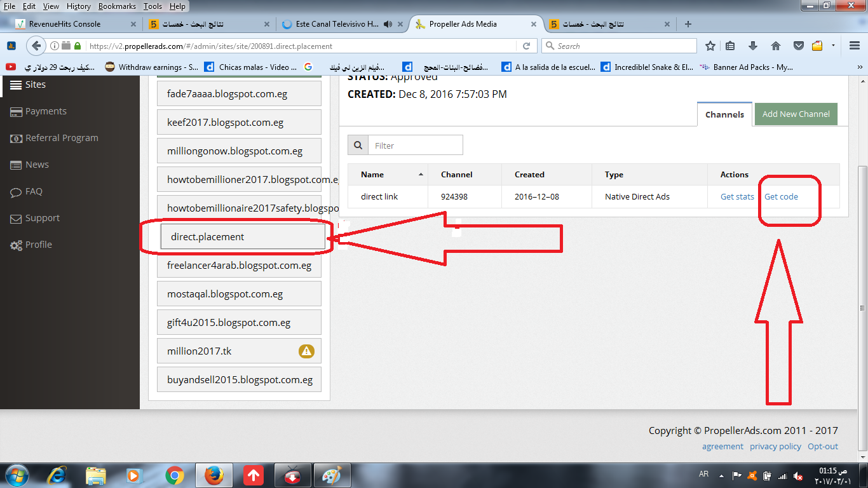Show the bookmarks list icon beside the star
This screenshot has width=868, height=488.
(x=730, y=46)
